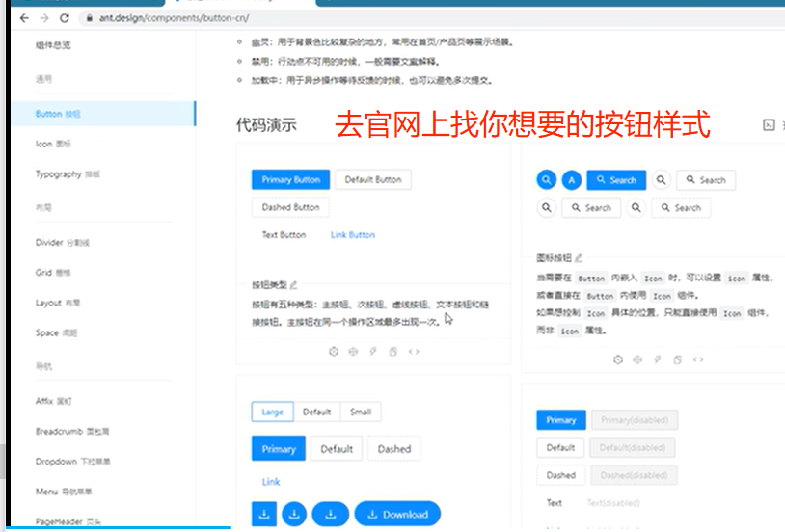Viewport: 785px width, 532px height.
Task: Click the Primary button in disabled demo
Action: (560, 420)
